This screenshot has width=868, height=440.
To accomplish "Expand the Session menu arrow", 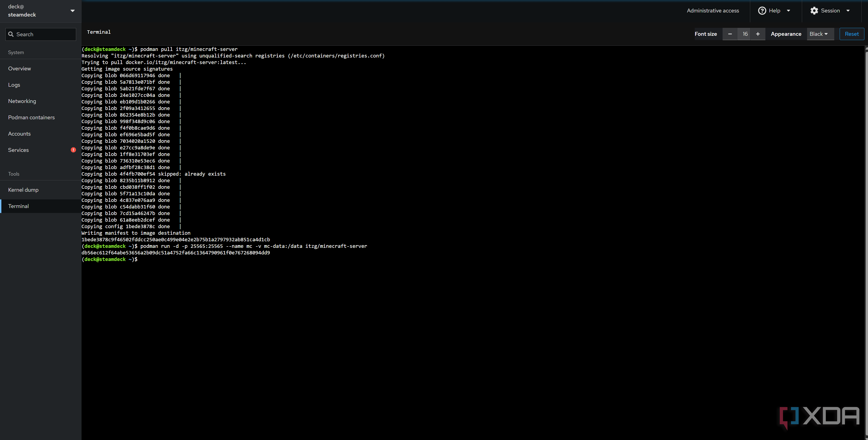I will 848,11.
